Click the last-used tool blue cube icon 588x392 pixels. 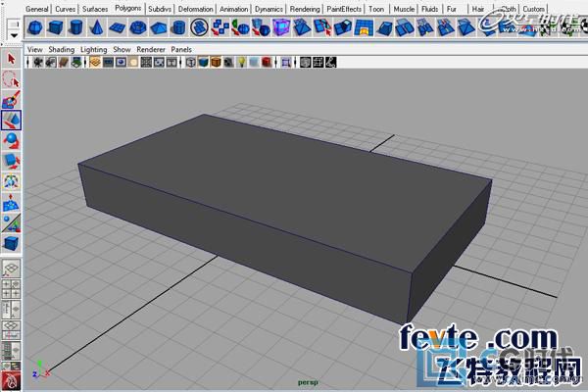point(11,243)
